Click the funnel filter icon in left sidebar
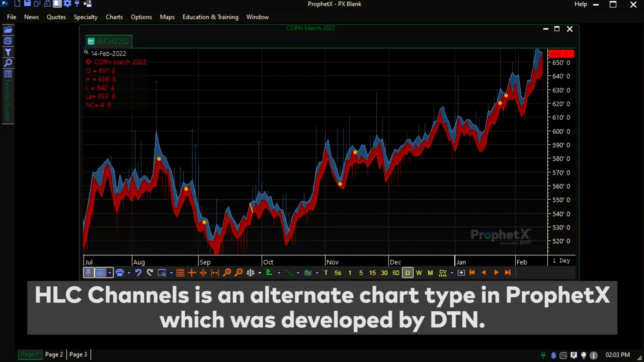This screenshot has width=644, height=362. (8, 52)
